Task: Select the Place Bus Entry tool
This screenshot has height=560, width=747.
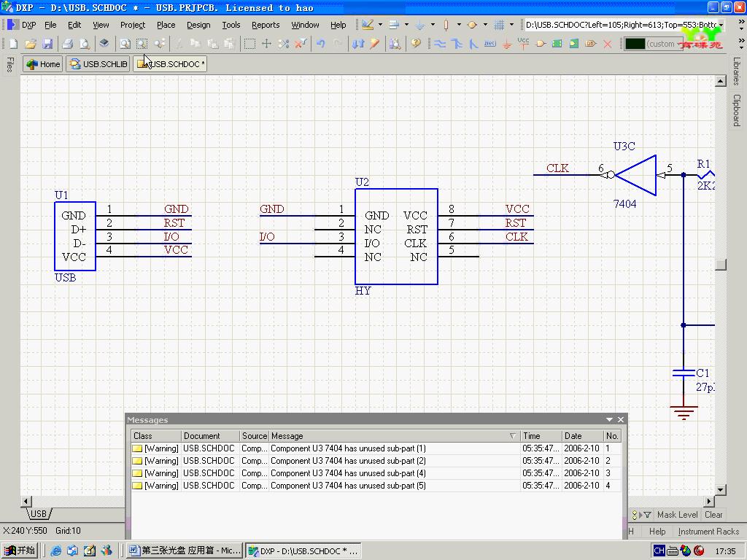Action: click(473, 44)
